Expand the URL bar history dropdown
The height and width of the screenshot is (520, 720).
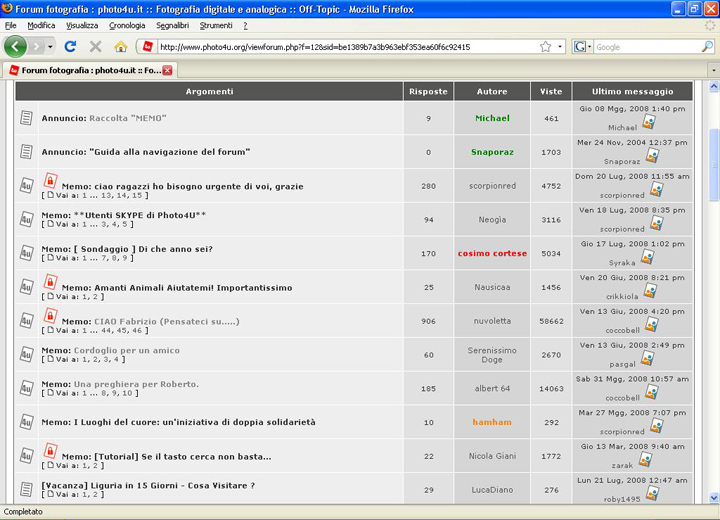coord(560,47)
